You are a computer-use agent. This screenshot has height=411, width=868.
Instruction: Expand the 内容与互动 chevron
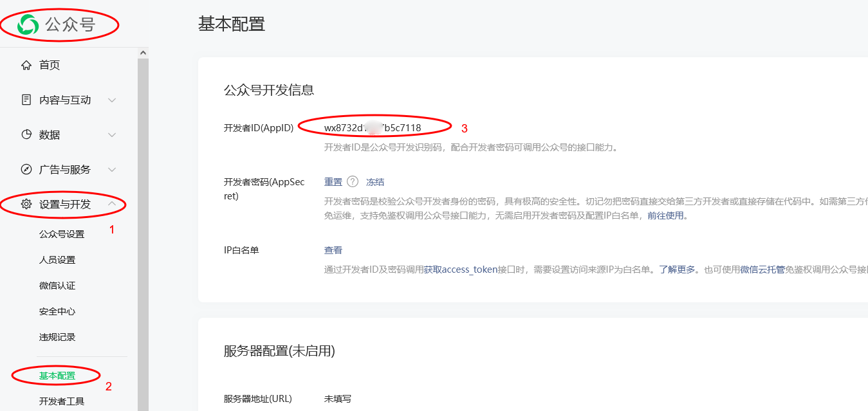coord(112,100)
